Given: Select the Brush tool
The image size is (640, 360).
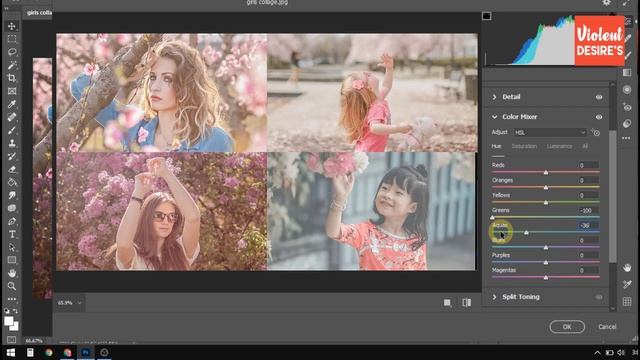Looking at the screenshot, I should [12, 130].
